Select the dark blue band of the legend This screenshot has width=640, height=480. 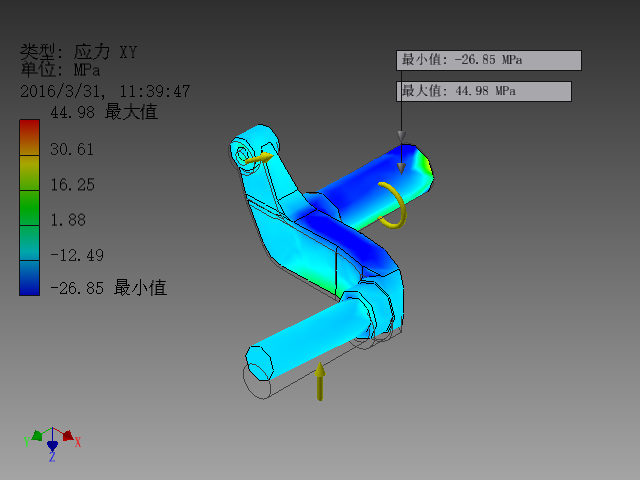tap(29, 278)
